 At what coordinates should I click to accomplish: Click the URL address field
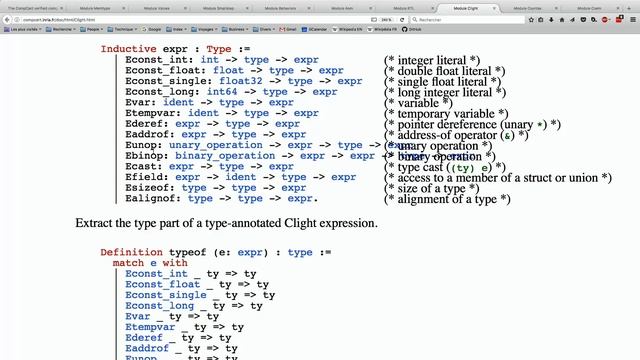(x=196, y=20)
